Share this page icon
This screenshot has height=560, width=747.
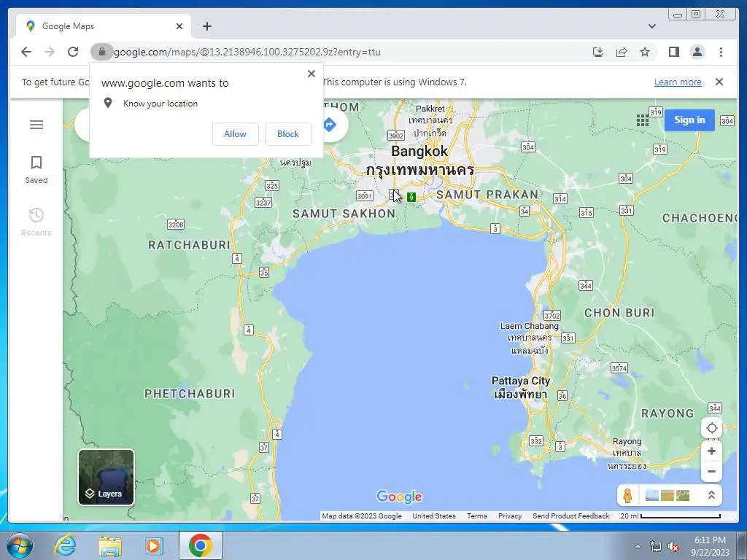click(x=622, y=52)
